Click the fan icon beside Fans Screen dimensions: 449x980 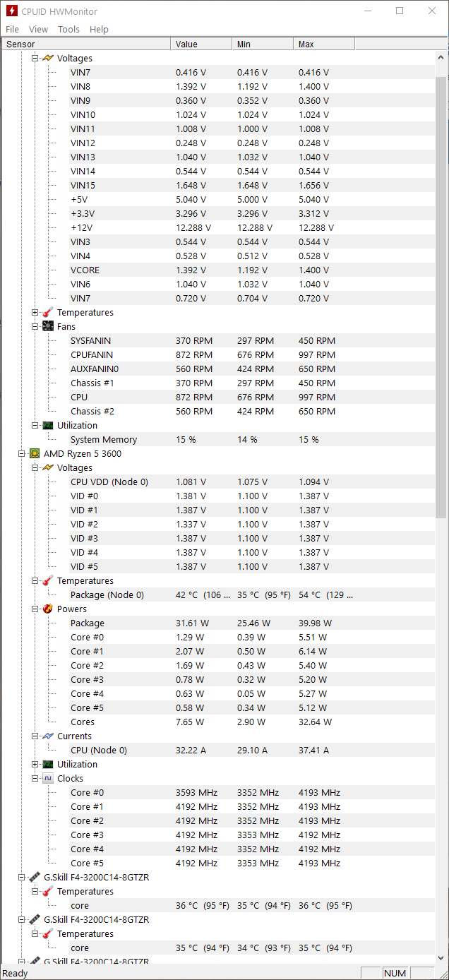[48, 326]
